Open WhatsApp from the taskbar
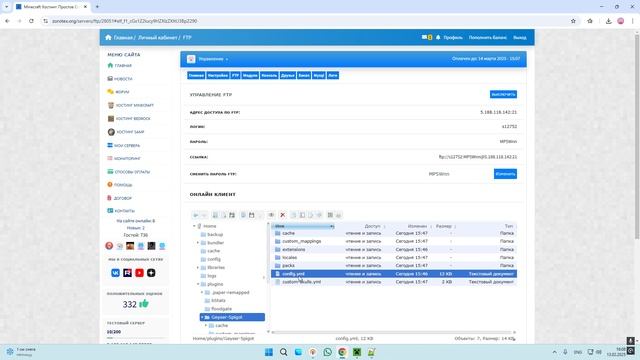The image size is (640, 360). (327, 352)
